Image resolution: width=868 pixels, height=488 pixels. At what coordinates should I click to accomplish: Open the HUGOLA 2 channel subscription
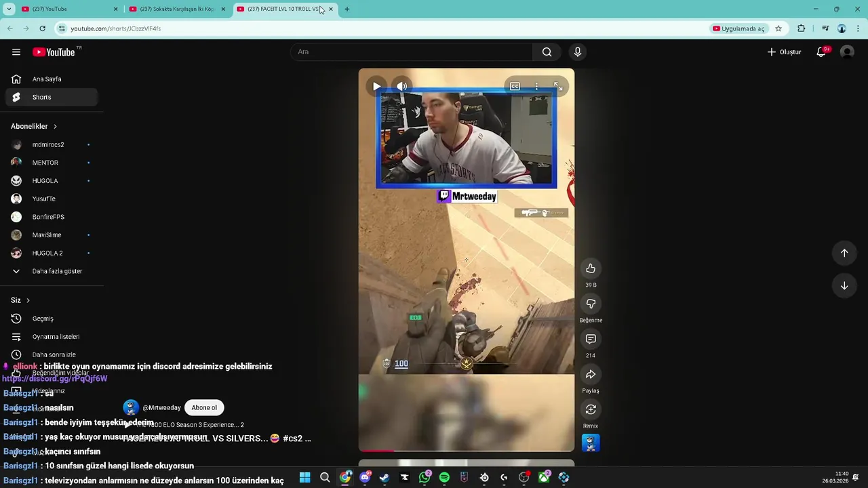tap(52, 253)
